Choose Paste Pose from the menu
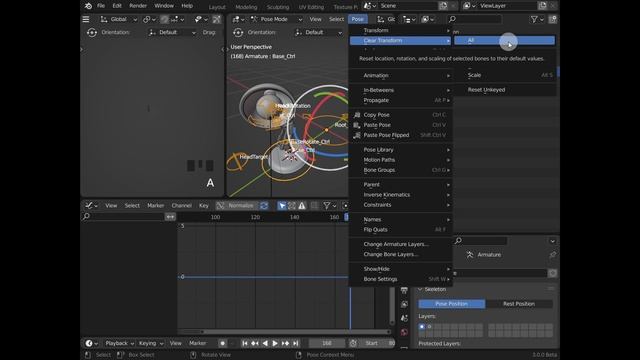Image resolution: width=640 pixels, height=360 pixels. [x=400, y=125]
